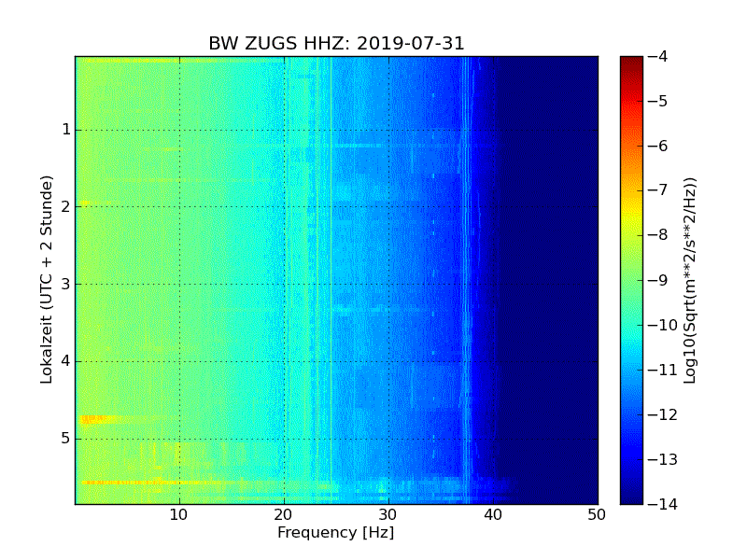
Task: Click the orange noise burst before hour 5
Action: click(x=99, y=419)
